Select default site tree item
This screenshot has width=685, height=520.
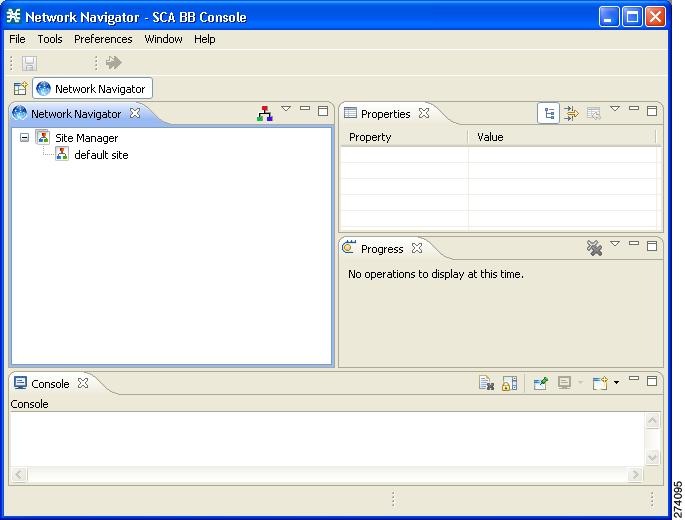101,155
